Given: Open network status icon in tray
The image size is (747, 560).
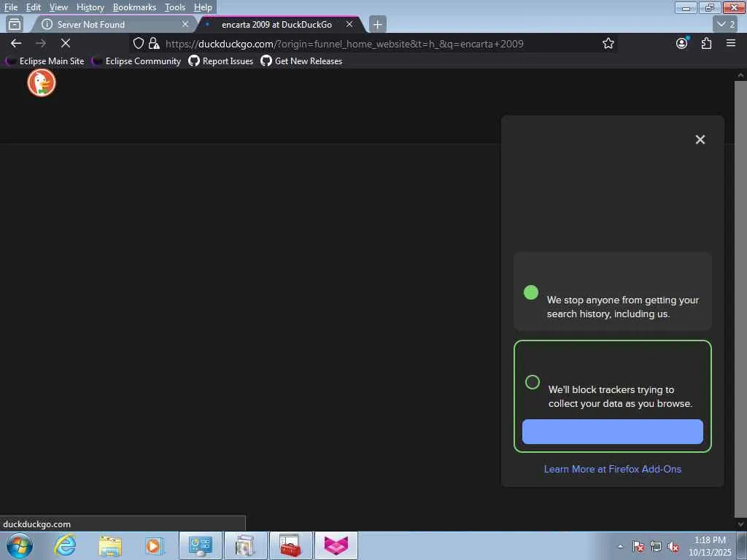Looking at the screenshot, I should tap(656, 547).
